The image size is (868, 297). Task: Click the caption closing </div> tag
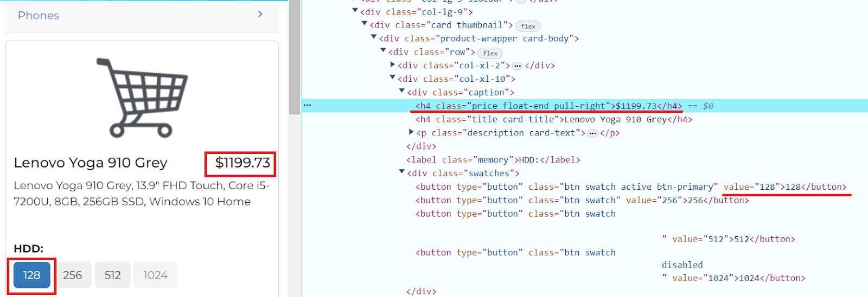tap(422, 146)
